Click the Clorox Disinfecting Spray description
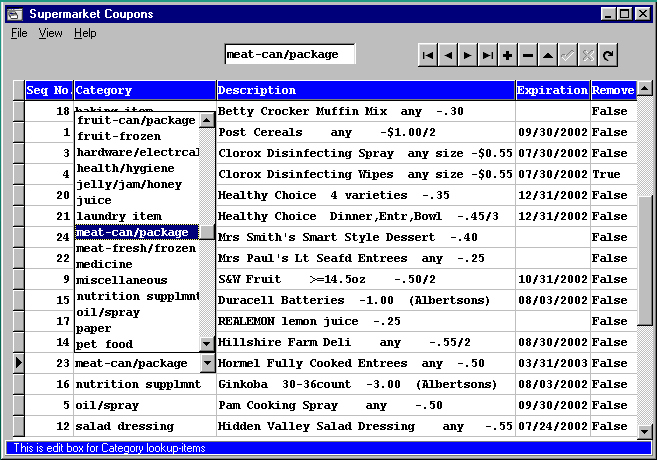The height and width of the screenshot is (460, 657). (366, 153)
